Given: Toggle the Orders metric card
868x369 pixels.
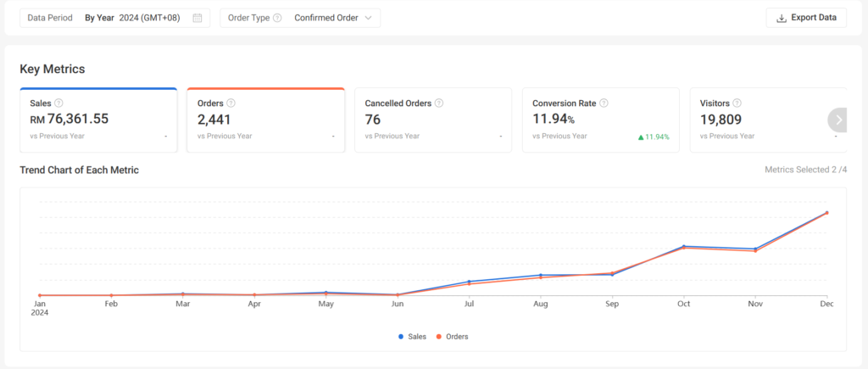Looking at the screenshot, I should click(265, 120).
